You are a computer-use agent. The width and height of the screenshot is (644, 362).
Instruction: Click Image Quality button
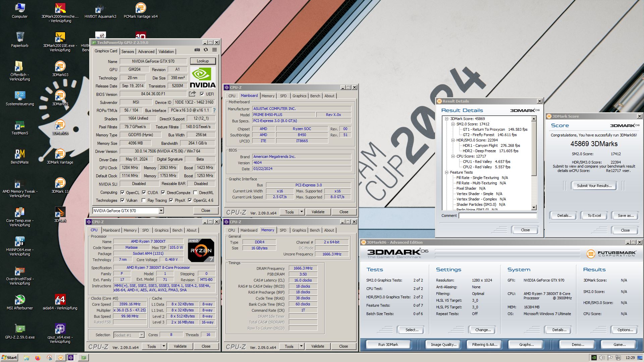coord(443,345)
